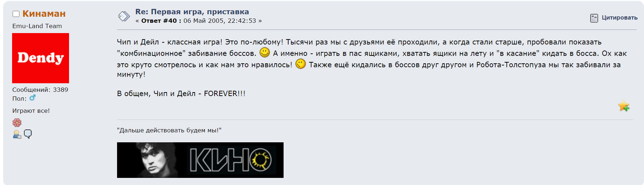
Task: Open Кинаман's user profile link
Action: point(44,14)
